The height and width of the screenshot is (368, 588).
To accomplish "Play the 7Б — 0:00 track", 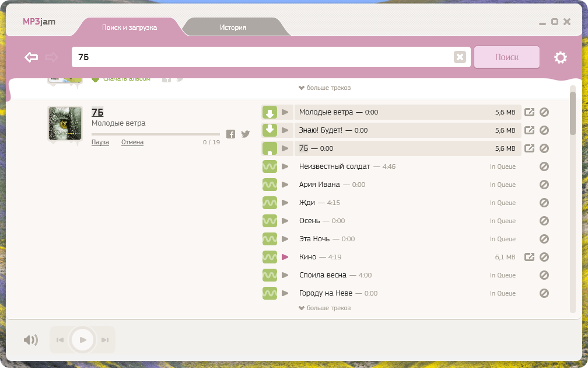I will 285,148.
